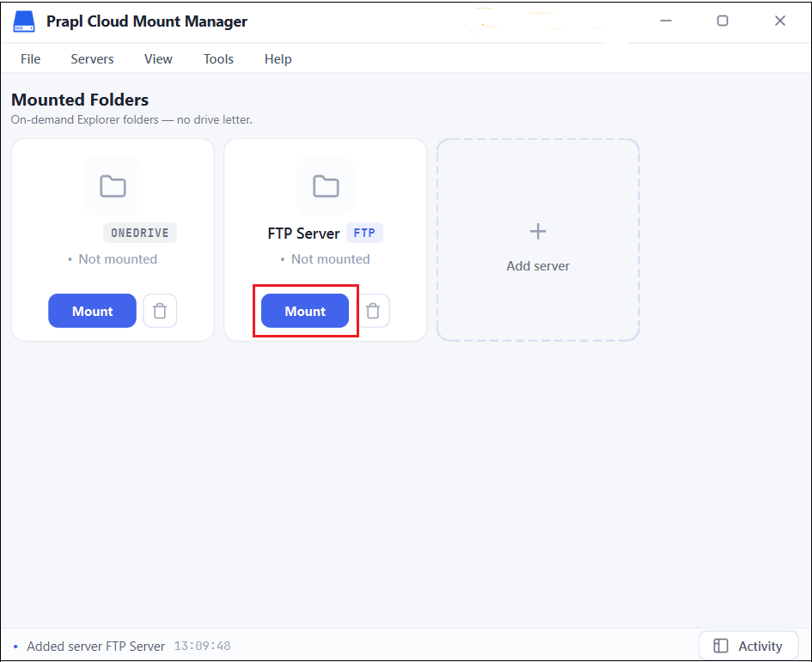Viewport: 812px width, 662px height.
Task: Click the OneDrive card folder icon
Action: [113, 186]
